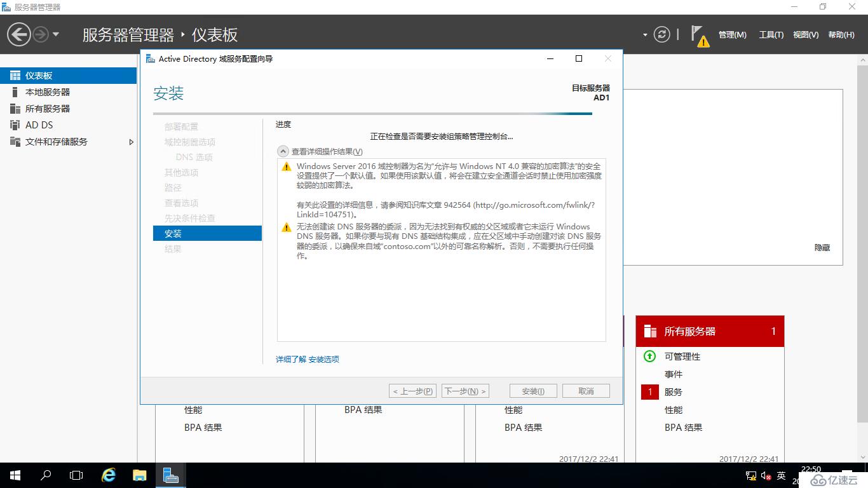
Task: Click the muted volume tray icon
Action: tap(766, 475)
